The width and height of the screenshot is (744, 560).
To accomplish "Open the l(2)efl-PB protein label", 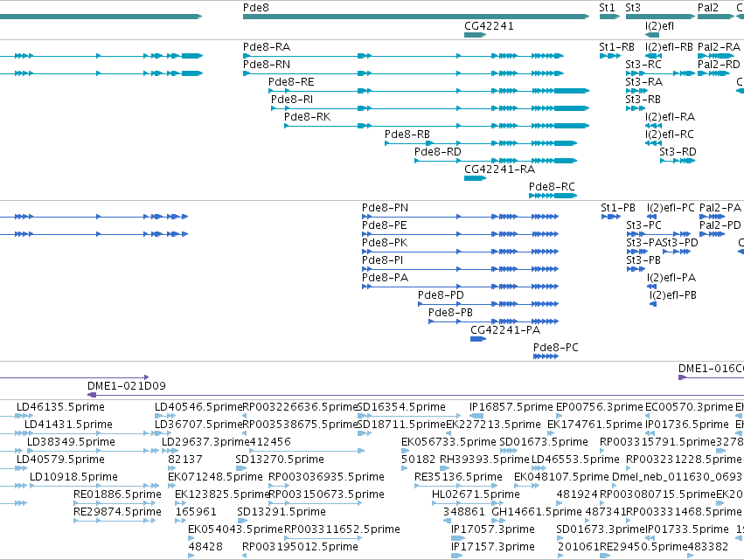I will coord(673,295).
